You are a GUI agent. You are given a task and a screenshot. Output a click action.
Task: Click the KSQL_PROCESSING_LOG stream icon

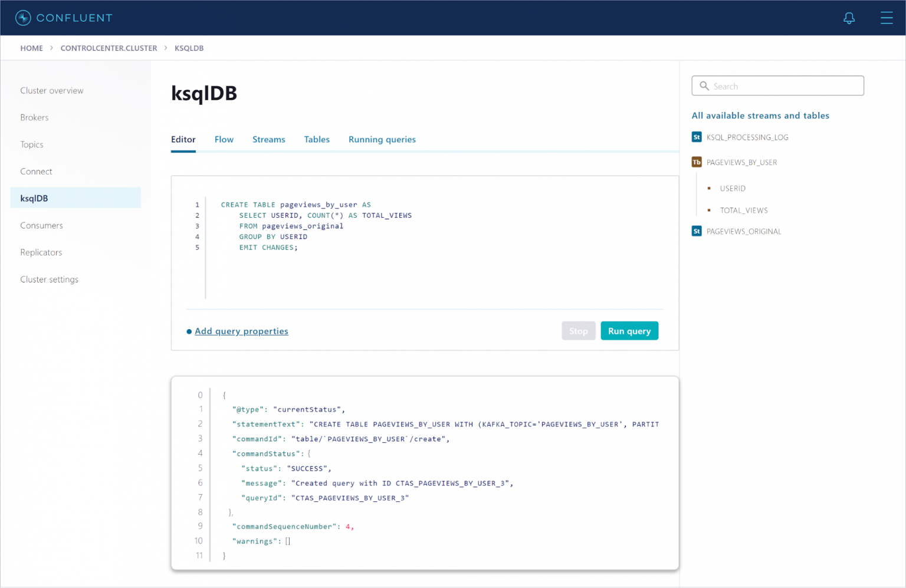[697, 137]
